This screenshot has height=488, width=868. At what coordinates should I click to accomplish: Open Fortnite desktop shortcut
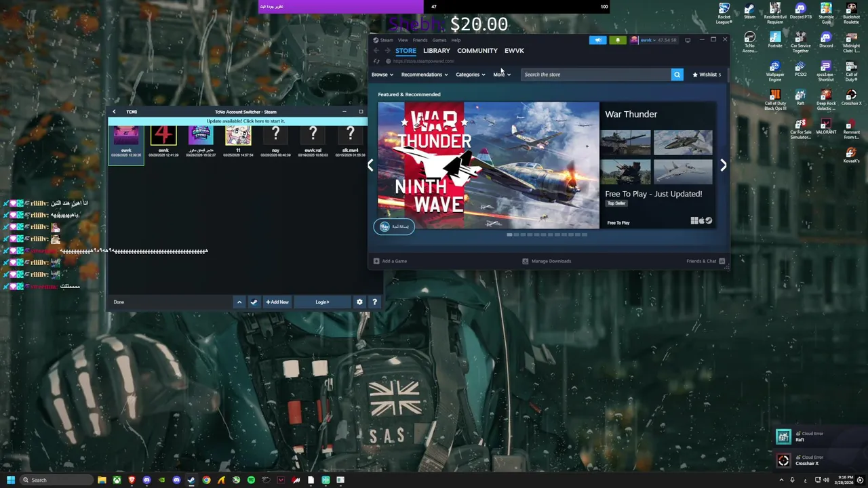pos(775,39)
